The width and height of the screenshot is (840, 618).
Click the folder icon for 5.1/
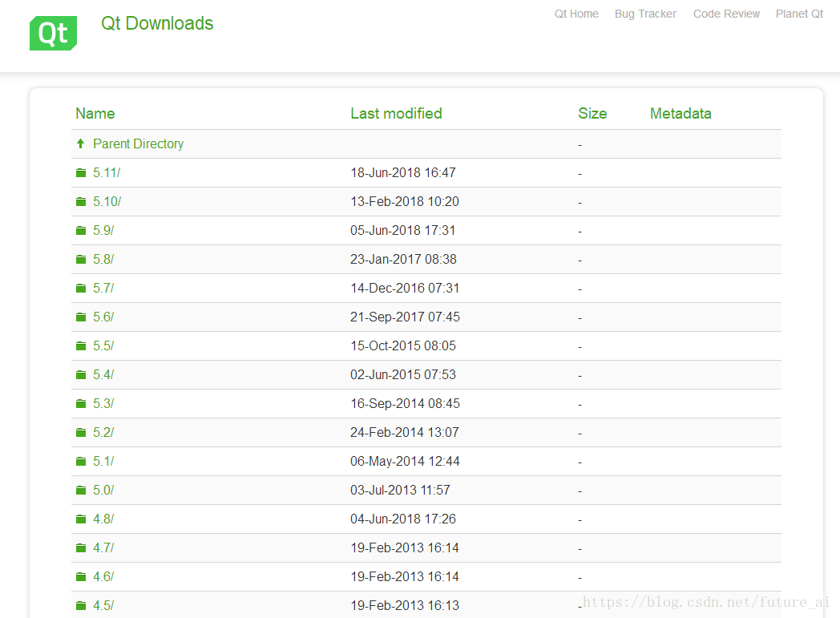81,461
